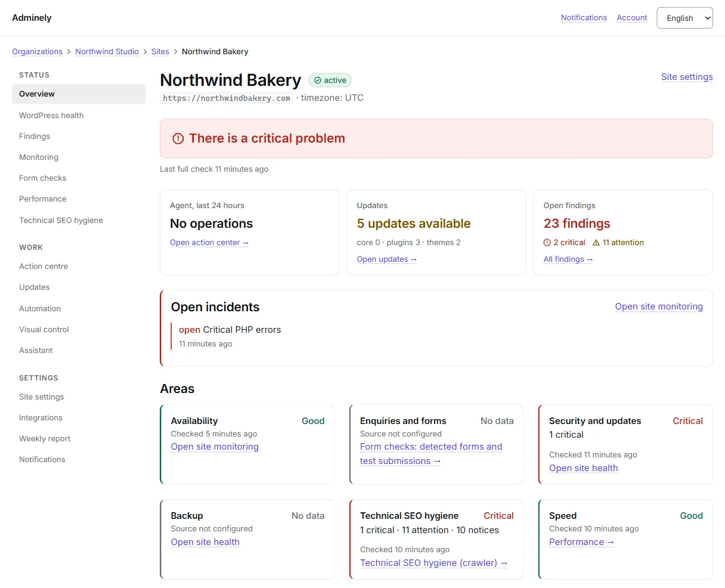Click No data status in Enquiries and forms card
Viewport: 725px width, 588px height.
[x=497, y=421]
